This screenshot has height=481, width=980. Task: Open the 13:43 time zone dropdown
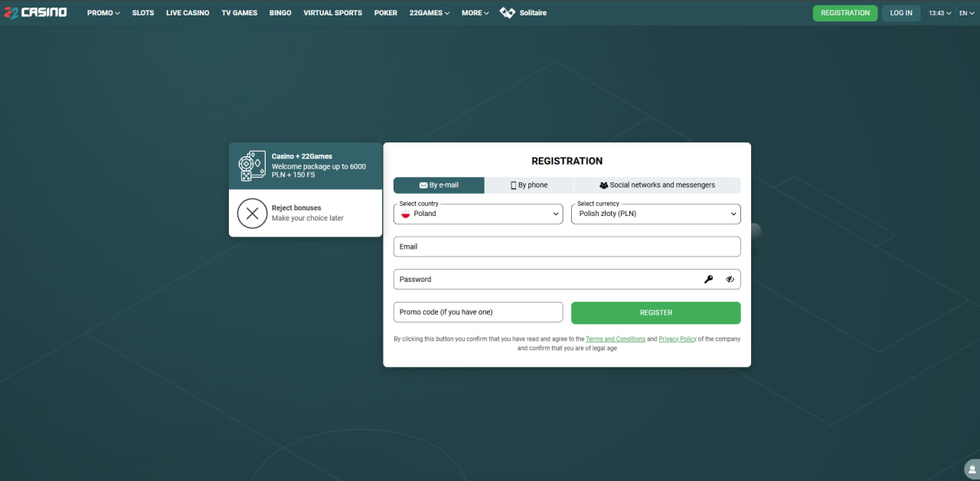939,13
